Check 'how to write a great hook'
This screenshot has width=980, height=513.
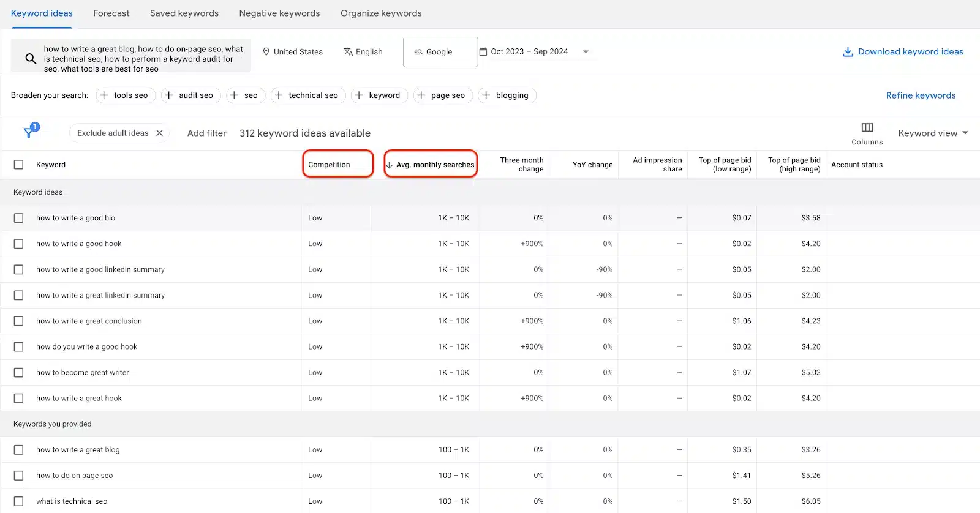(18, 398)
